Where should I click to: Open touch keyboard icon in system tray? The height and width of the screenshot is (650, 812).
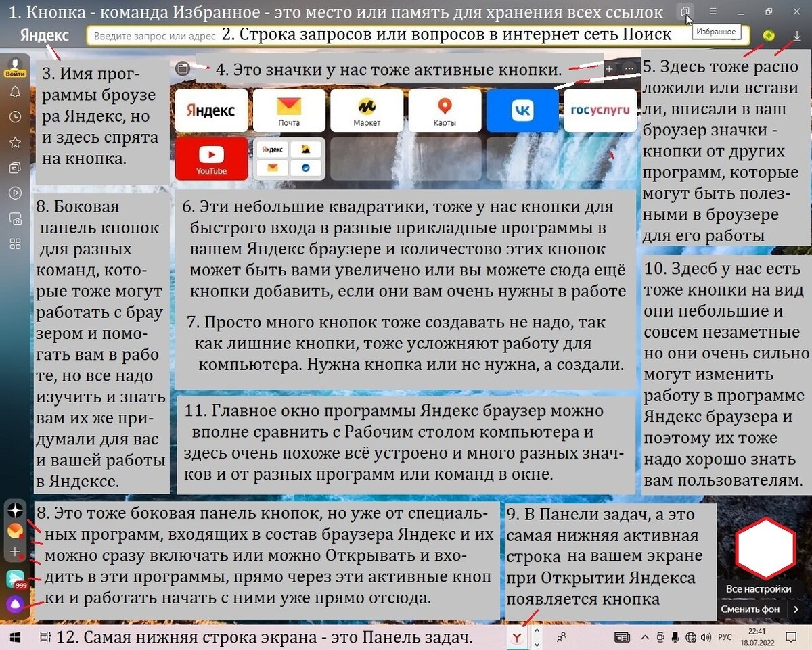pyautogui.click(x=622, y=637)
